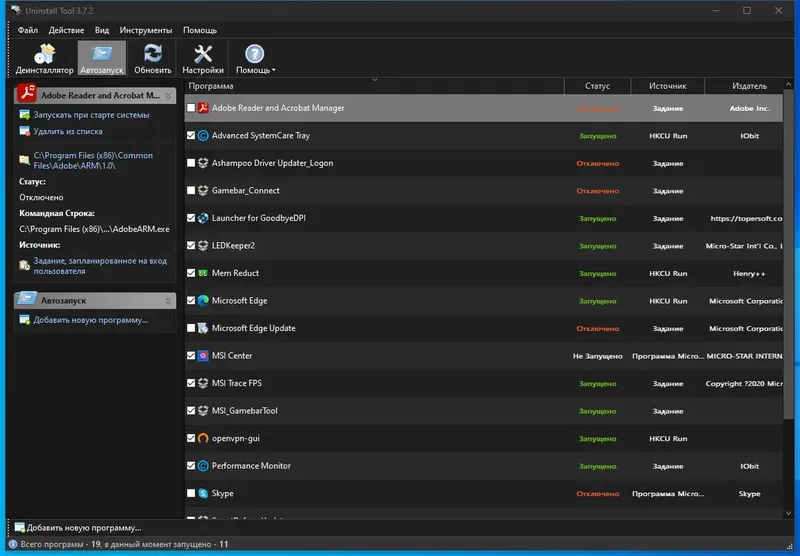The width and height of the screenshot is (800, 556).
Task: Click the Microsoft Edge Update icon
Action: pyautogui.click(x=203, y=328)
